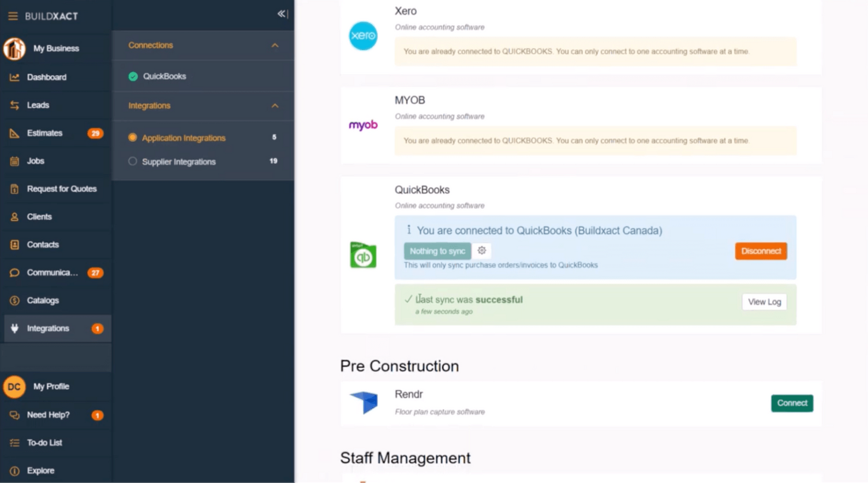Click the MYOB logo
This screenshot has width=868, height=483.
(363, 125)
